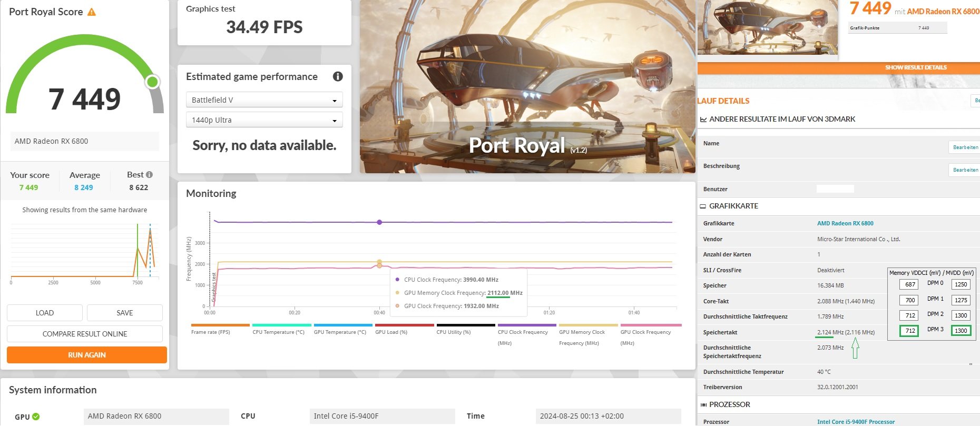The width and height of the screenshot is (980, 426).
Task: Toggle the CPU Clock Frequency legend series
Action: 527,334
